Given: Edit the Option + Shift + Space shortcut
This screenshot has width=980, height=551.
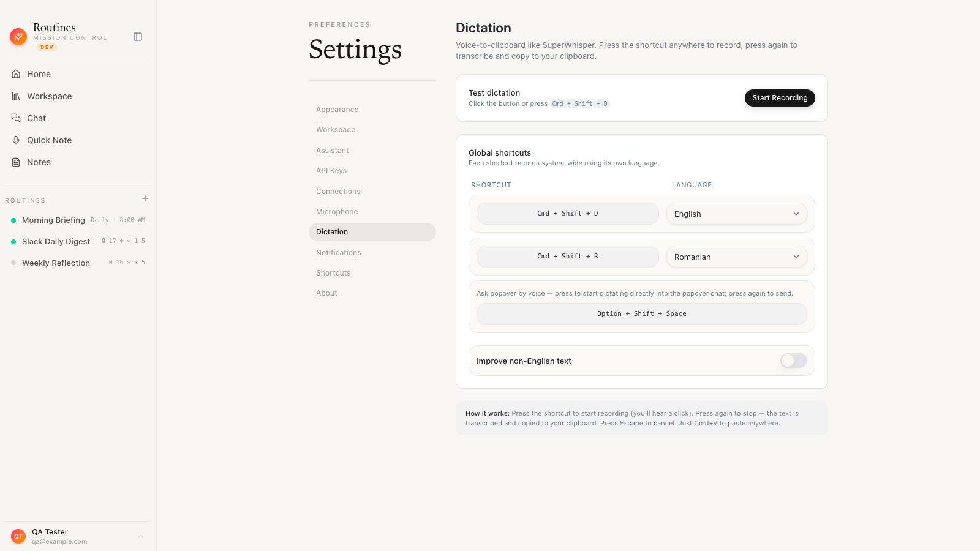Looking at the screenshot, I should (642, 314).
